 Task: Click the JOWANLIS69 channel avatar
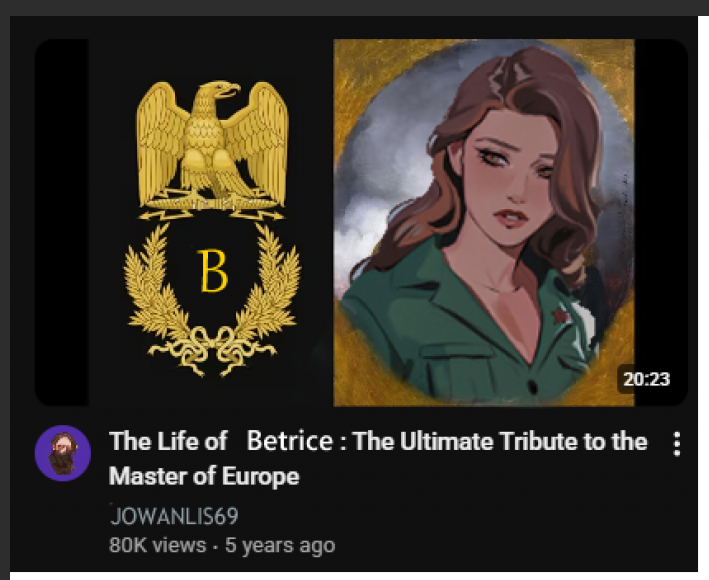(63, 453)
